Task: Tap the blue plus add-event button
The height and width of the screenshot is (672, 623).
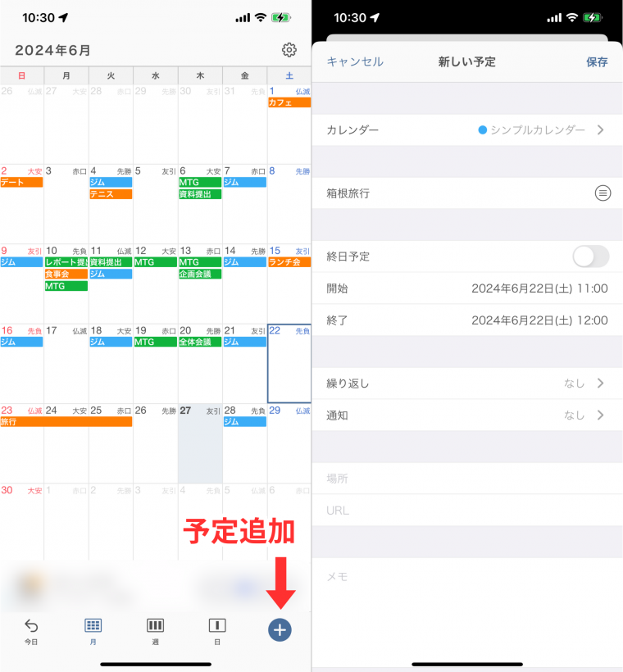Action: tap(280, 629)
